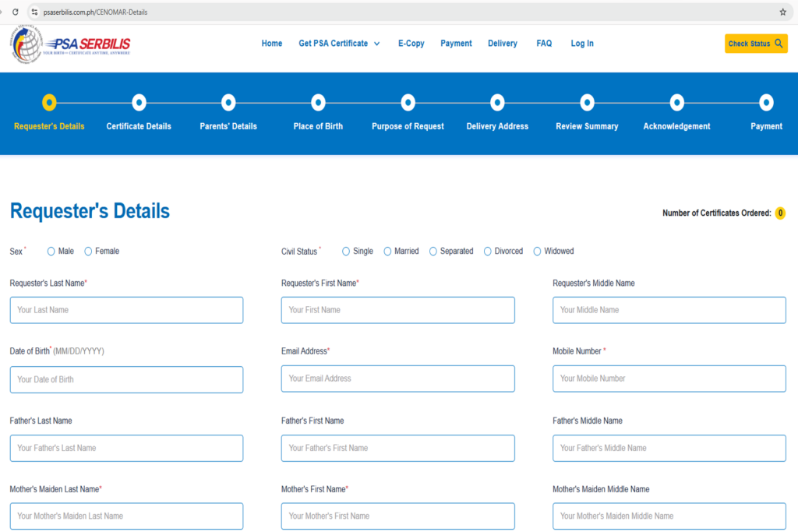Click the Mother's Maiden Middle Name field

tap(669, 516)
